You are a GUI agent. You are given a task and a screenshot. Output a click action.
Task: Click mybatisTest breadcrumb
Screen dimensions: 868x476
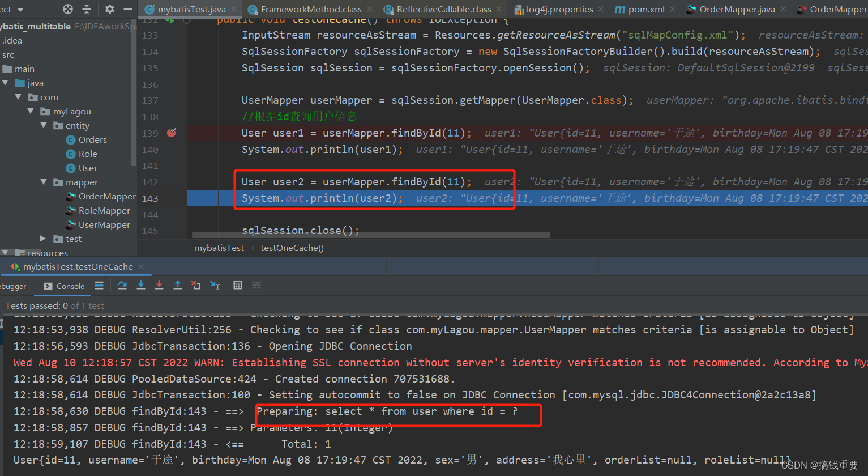(219, 248)
